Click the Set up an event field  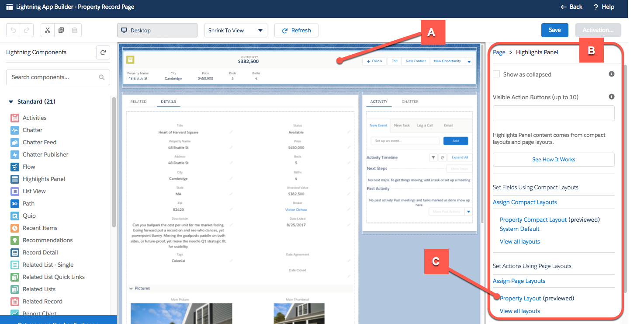(x=405, y=141)
